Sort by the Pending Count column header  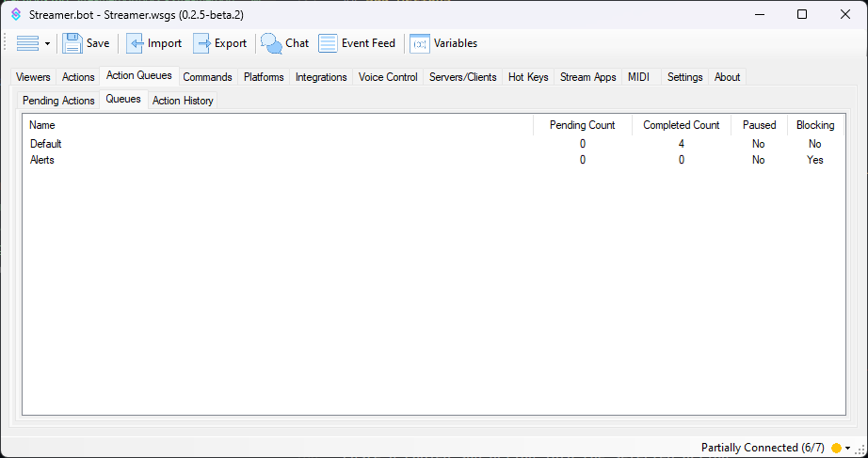[x=582, y=125]
